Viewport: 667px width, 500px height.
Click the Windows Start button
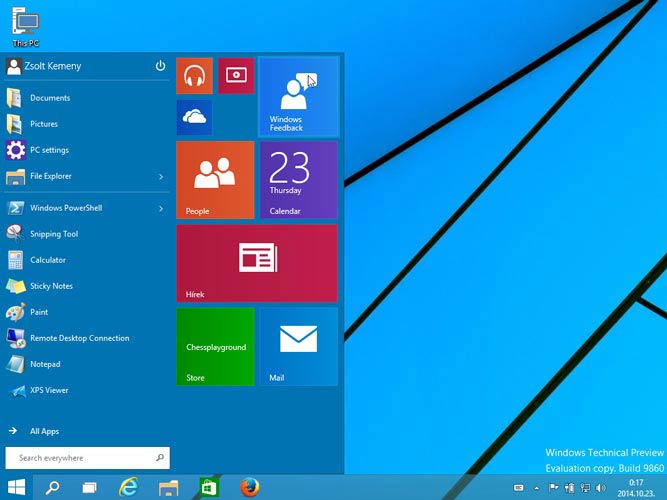click(x=17, y=487)
